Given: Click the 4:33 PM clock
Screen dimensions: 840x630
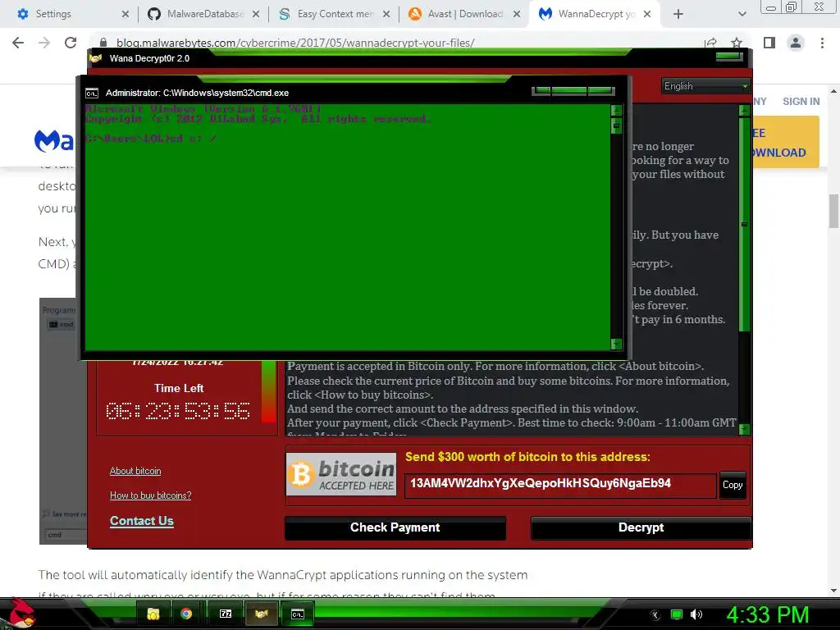Looking at the screenshot, I should (x=768, y=614).
